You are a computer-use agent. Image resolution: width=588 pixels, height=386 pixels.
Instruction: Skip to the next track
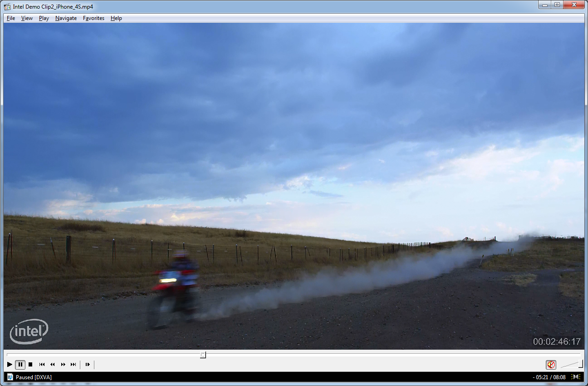coord(73,364)
